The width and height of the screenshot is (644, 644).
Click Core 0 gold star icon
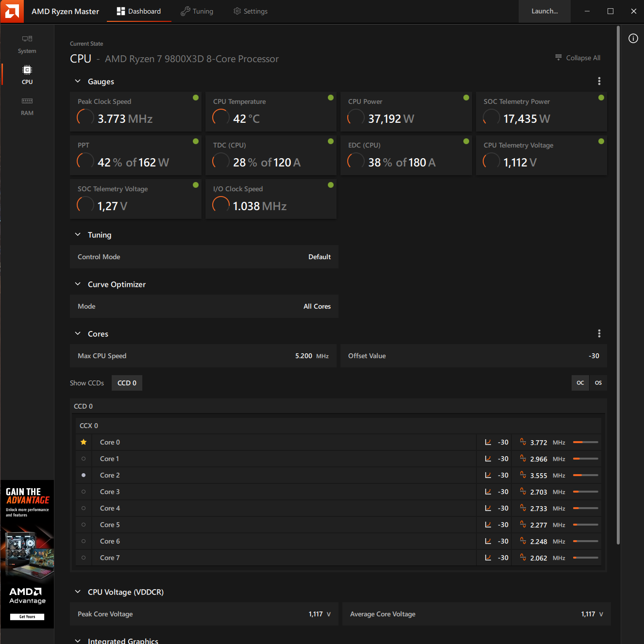point(84,442)
